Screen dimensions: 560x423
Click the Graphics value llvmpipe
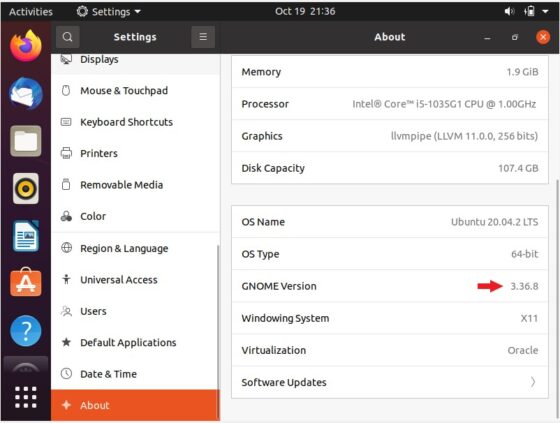pos(464,136)
